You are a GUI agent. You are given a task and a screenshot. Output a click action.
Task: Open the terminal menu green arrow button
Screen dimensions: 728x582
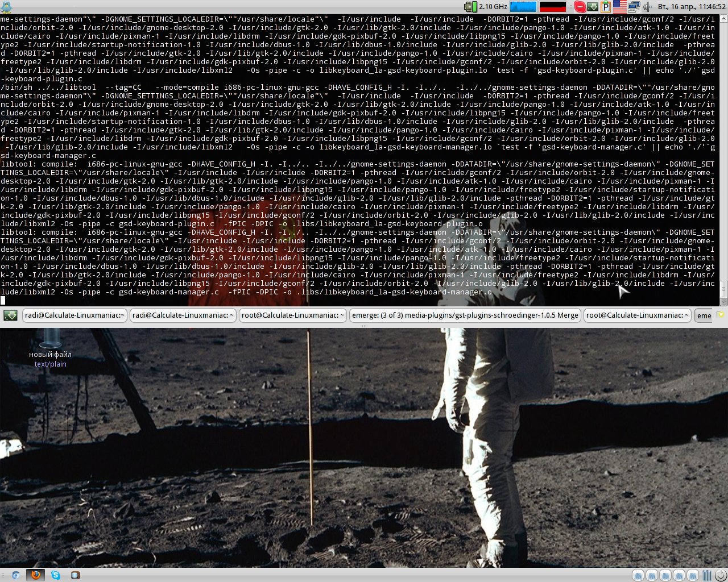tap(10, 315)
